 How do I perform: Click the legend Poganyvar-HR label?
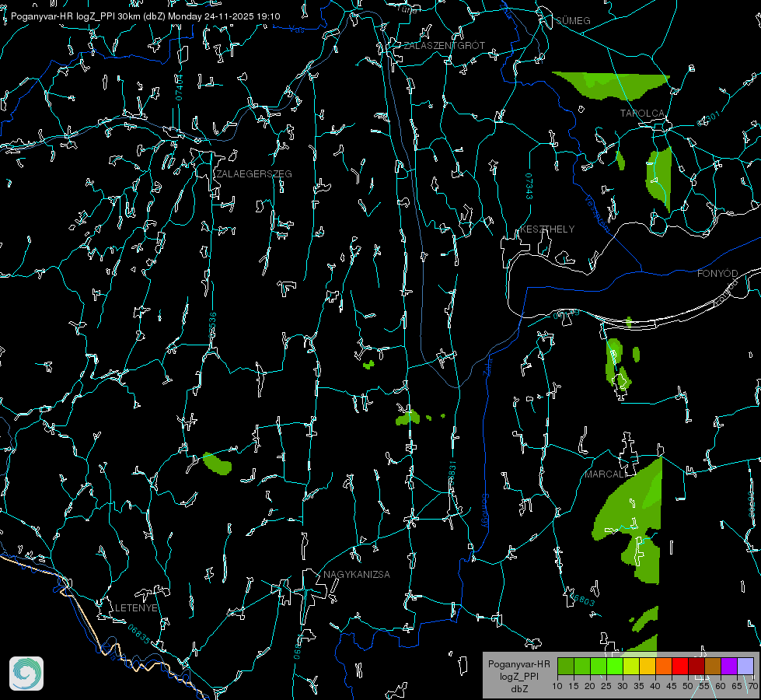518,664
